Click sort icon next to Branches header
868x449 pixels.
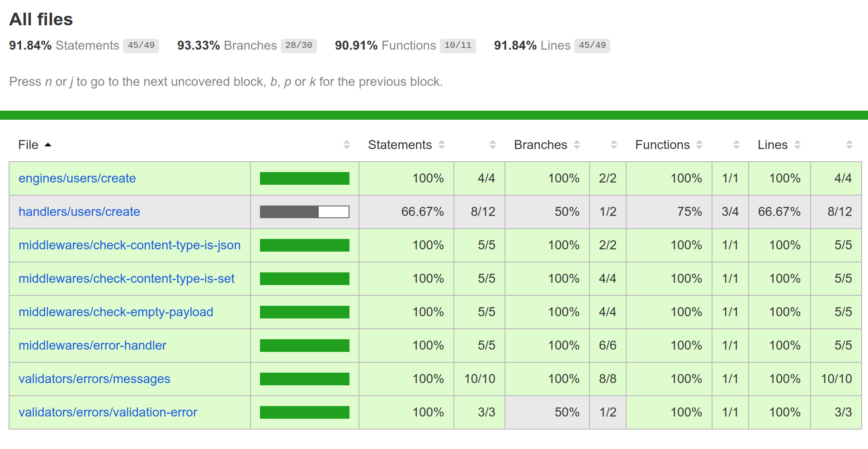pyautogui.click(x=577, y=145)
